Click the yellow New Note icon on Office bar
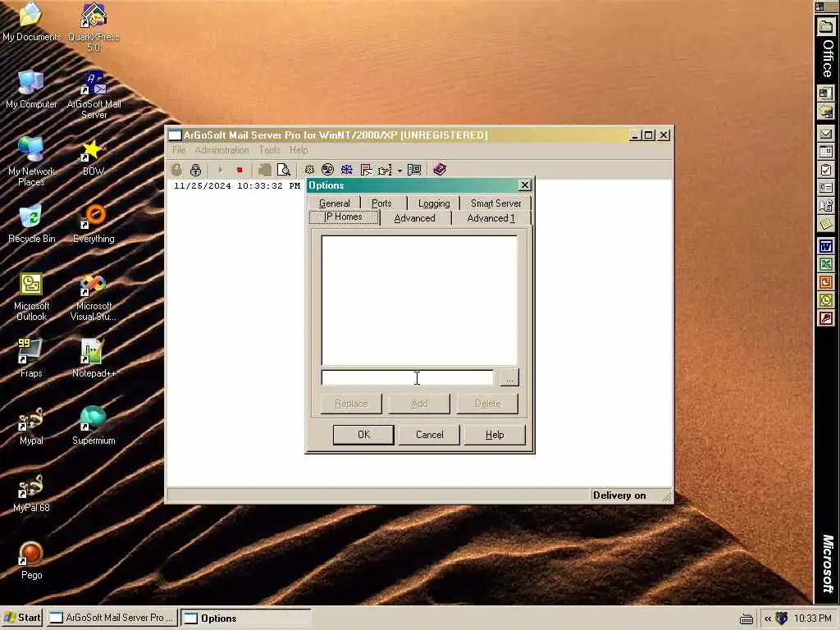Image resolution: width=840 pixels, height=630 pixels. [x=825, y=224]
